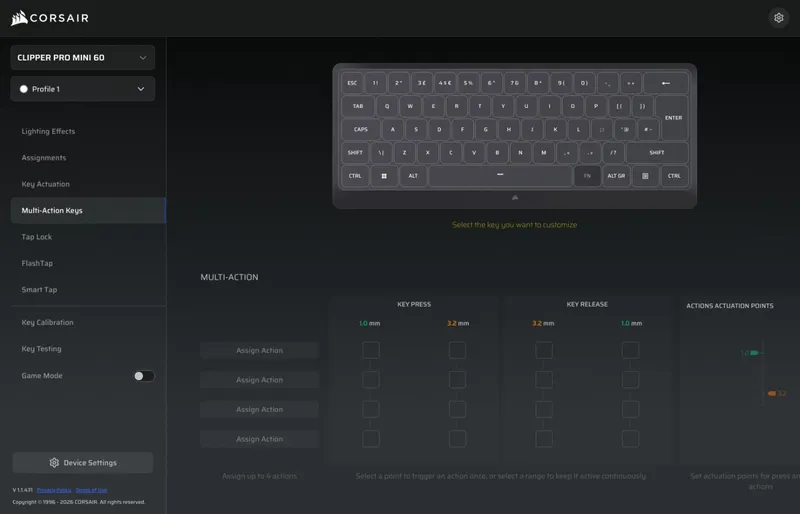The height and width of the screenshot is (514, 800).
Task: Check first row Key Press 3.2 mm box
Action: coord(457,350)
